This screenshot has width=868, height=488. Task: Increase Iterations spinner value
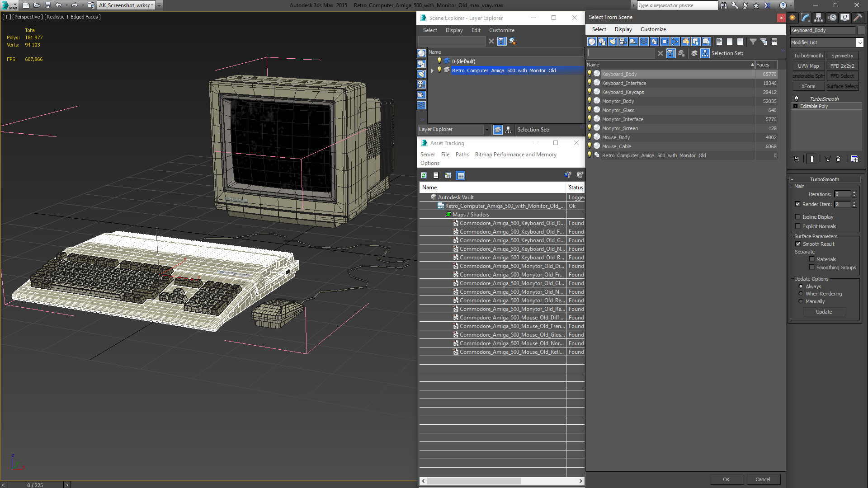tap(854, 192)
